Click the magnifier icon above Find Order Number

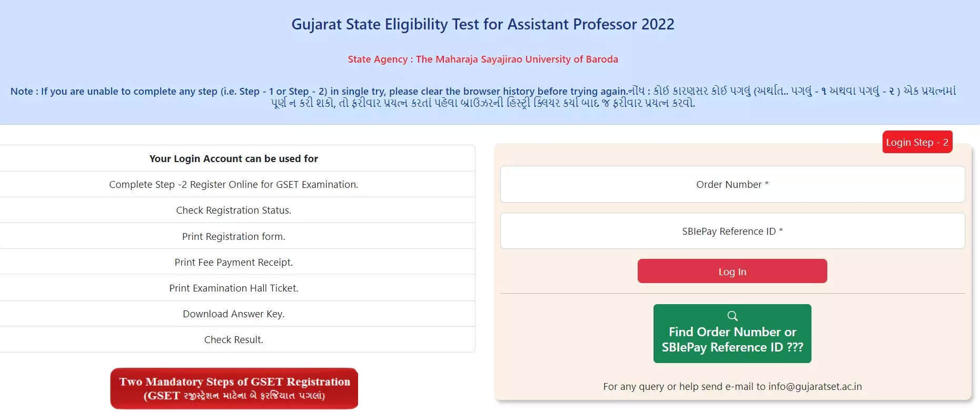[x=732, y=316]
